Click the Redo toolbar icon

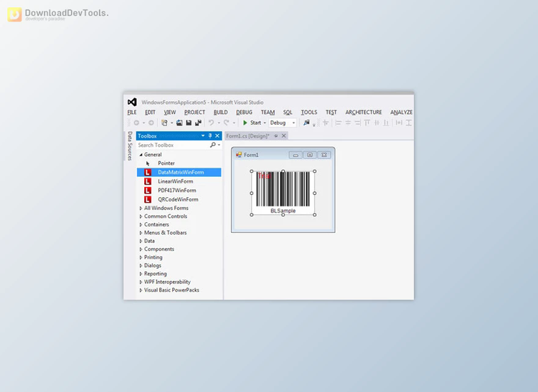point(227,123)
